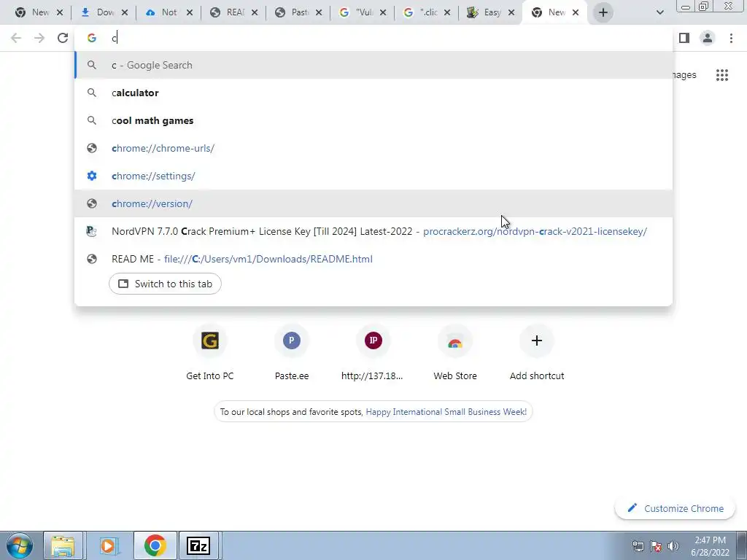This screenshot has width=747, height=560.
Task: Click the Chrome taskbar icon
Action: click(155, 545)
